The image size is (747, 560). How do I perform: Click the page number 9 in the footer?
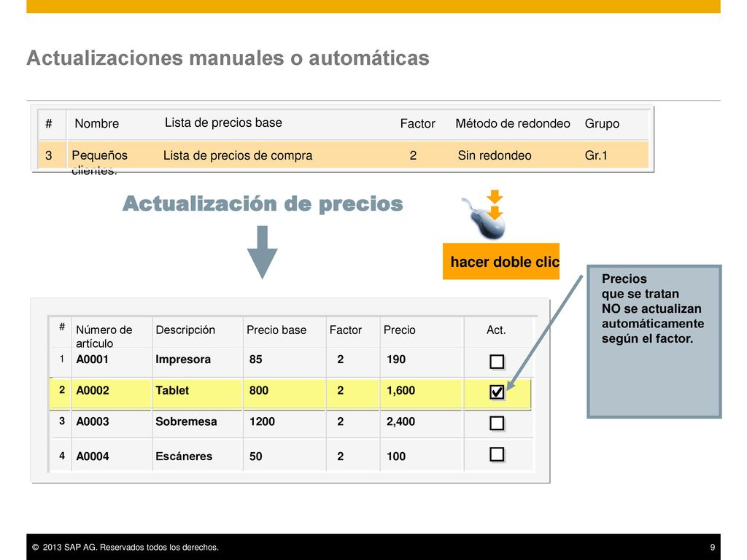tap(712, 547)
